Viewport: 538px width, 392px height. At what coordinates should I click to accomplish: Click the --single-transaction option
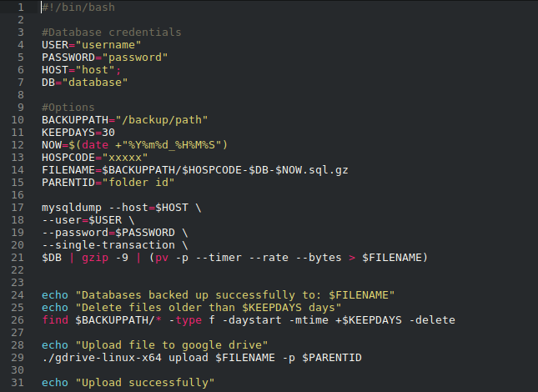click(x=108, y=245)
